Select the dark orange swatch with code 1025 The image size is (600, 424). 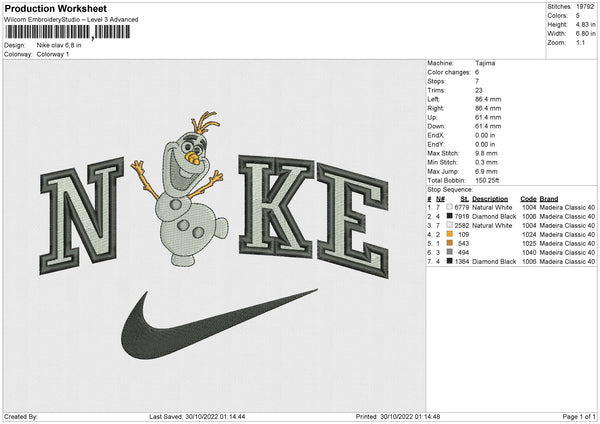(x=450, y=243)
